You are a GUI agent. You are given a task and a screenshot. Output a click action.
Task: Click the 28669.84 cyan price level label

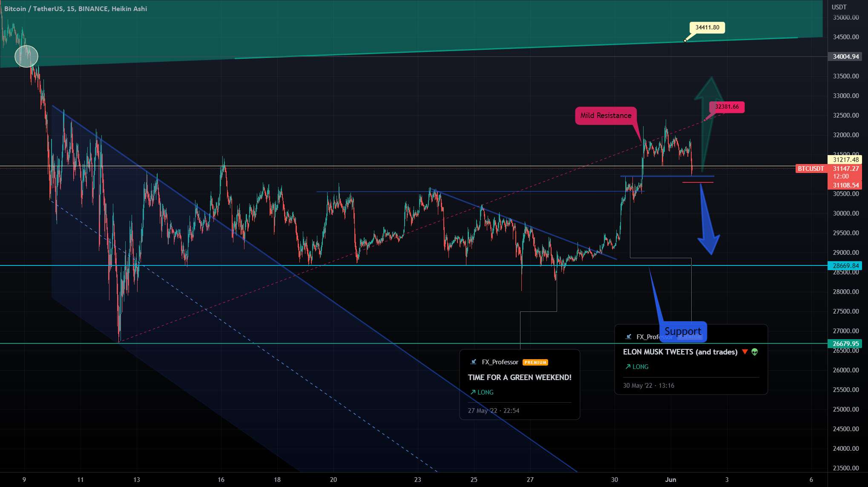[845, 266]
